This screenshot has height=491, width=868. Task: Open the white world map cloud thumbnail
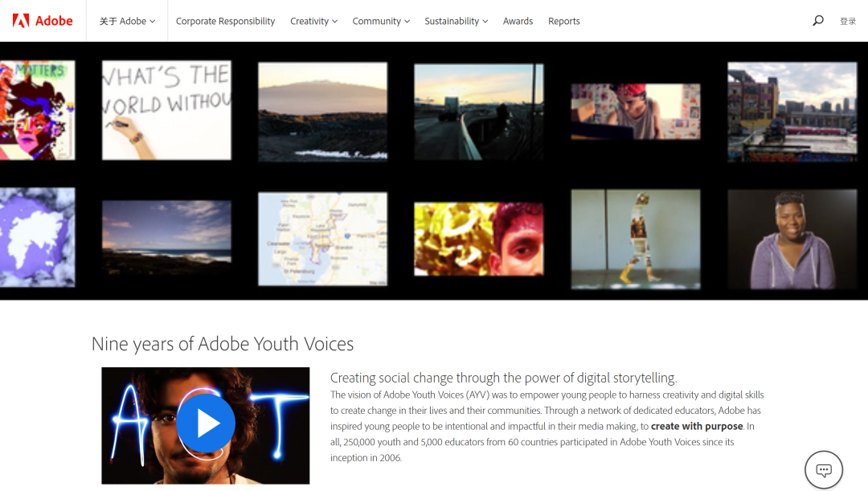pos(37,238)
